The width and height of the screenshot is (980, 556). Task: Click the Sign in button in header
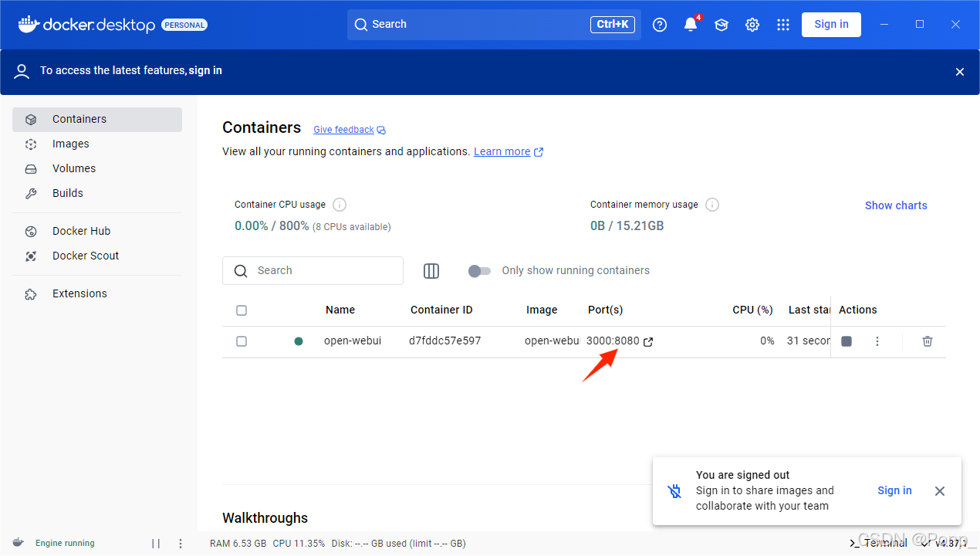coord(831,24)
